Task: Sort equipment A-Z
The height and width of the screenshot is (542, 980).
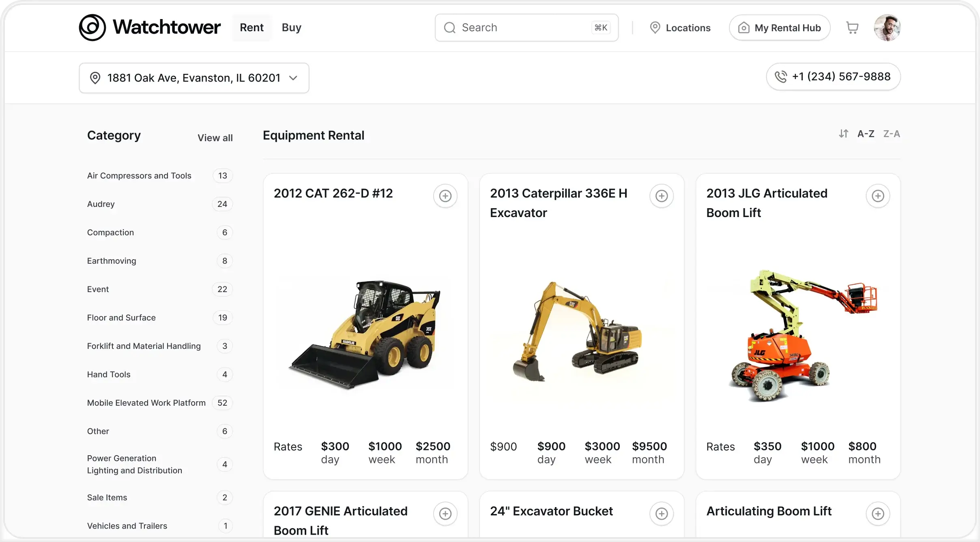Action: (866, 134)
